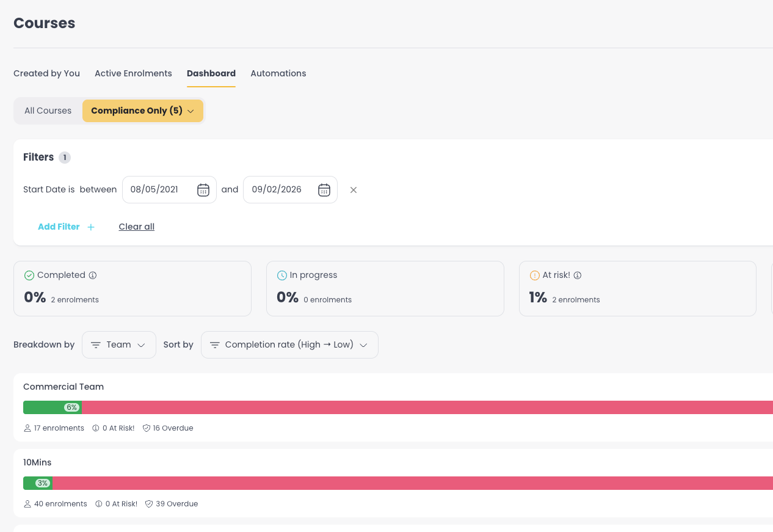The width and height of the screenshot is (773, 532).
Task: Click shield Overdue icon in Commercial Team row
Action: [x=146, y=428]
